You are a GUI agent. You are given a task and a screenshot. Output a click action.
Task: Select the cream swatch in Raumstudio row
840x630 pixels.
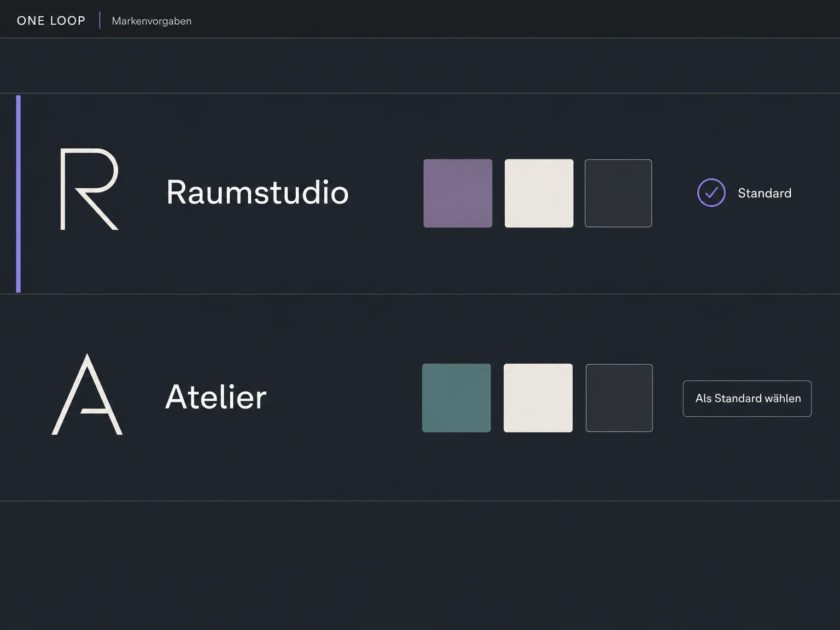pos(539,193)
